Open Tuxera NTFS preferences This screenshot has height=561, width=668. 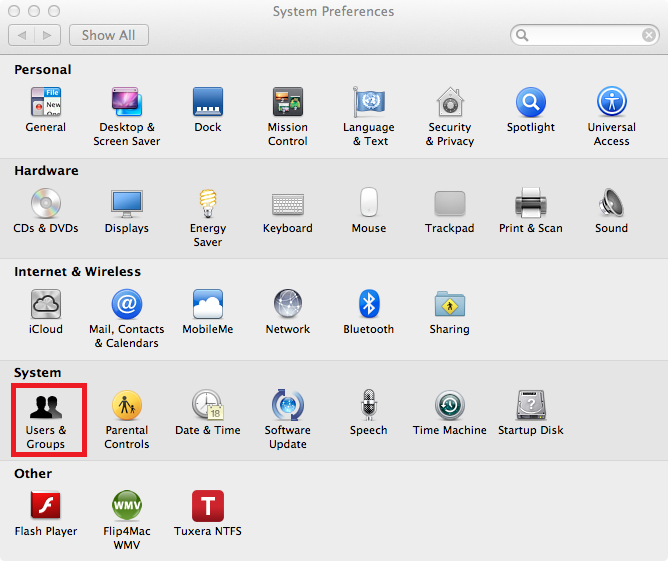point(207,506)
